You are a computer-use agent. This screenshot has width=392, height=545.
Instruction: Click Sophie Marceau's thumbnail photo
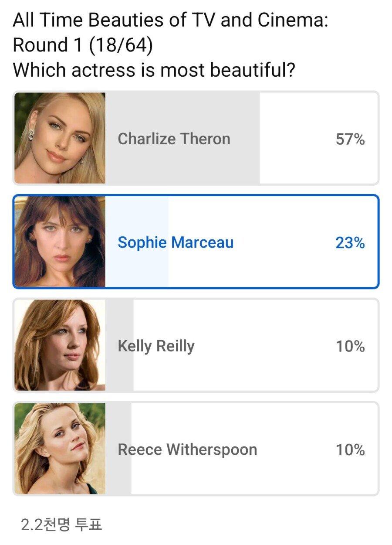[60, 242]
